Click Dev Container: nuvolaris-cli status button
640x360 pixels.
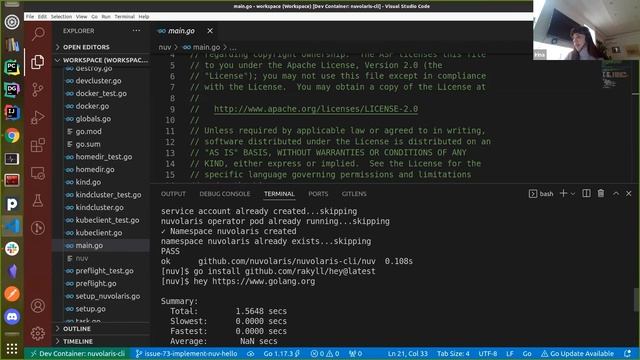pyautogui.click(x=78, y=353)
